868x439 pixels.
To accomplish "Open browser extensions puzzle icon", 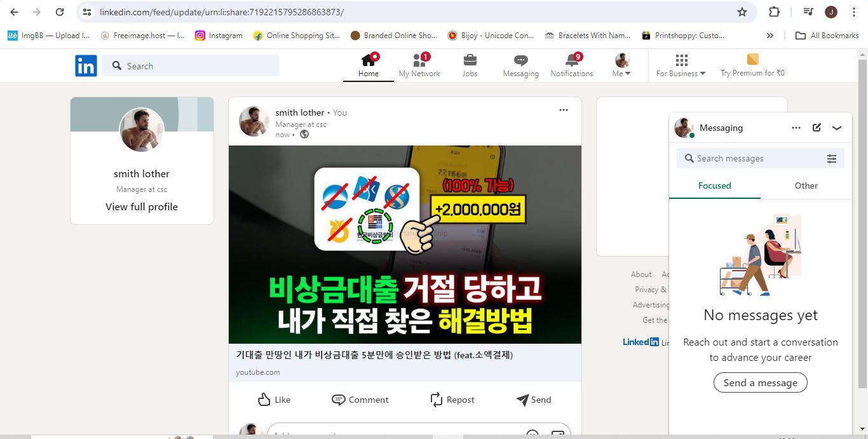I will (x=774, y=12).
